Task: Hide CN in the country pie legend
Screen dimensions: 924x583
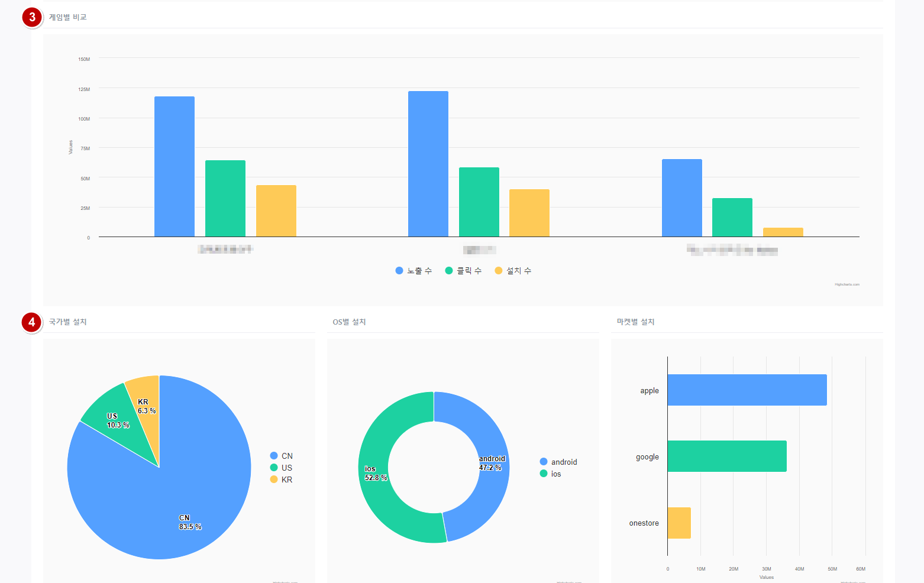Action: [282, 456]
